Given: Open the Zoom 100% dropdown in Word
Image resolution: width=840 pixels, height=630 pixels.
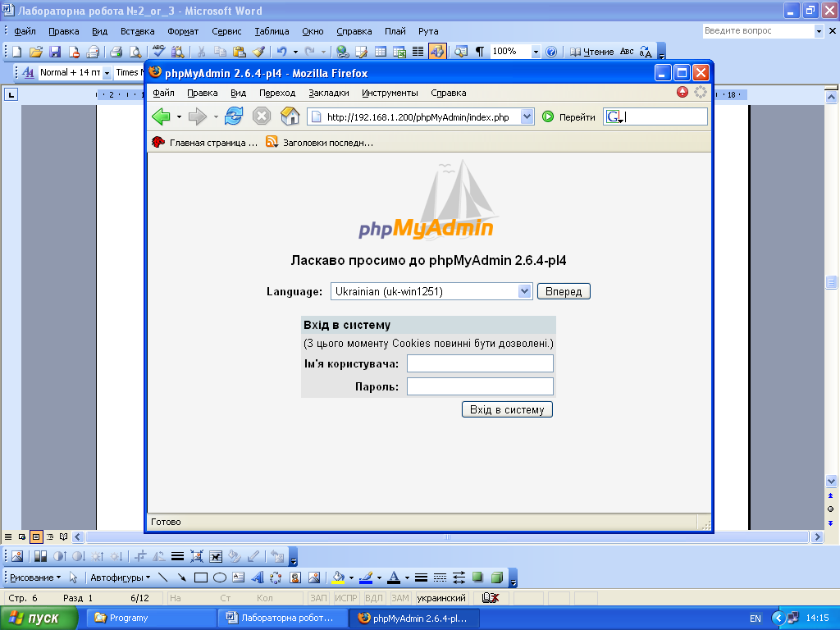Looking at the screenshot, I should [536, 52].
